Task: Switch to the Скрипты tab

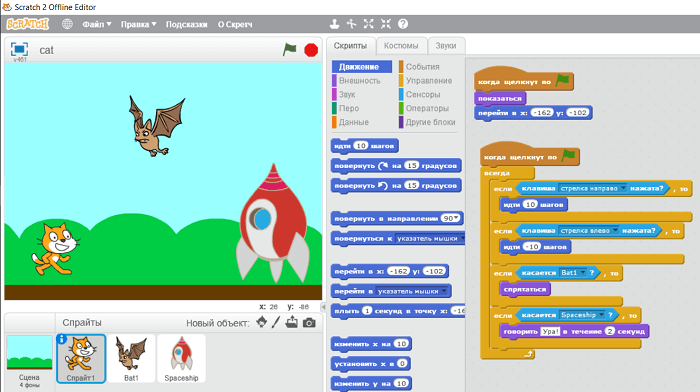Action: (350, 46)
